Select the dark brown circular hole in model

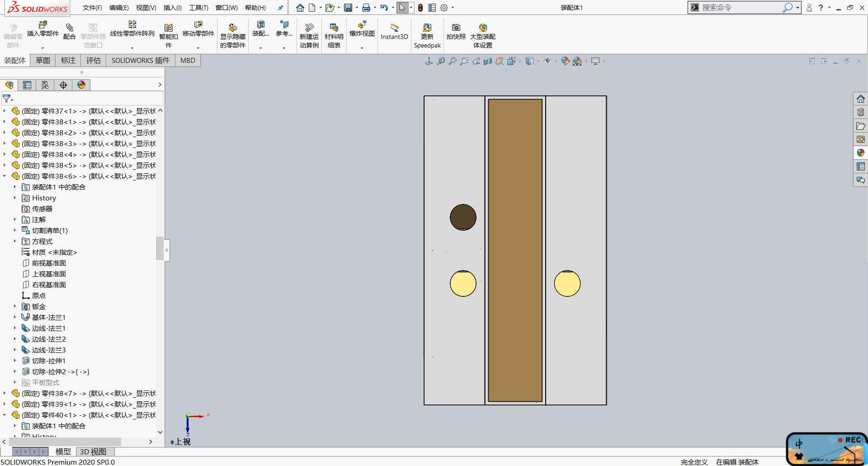[463, 217]
